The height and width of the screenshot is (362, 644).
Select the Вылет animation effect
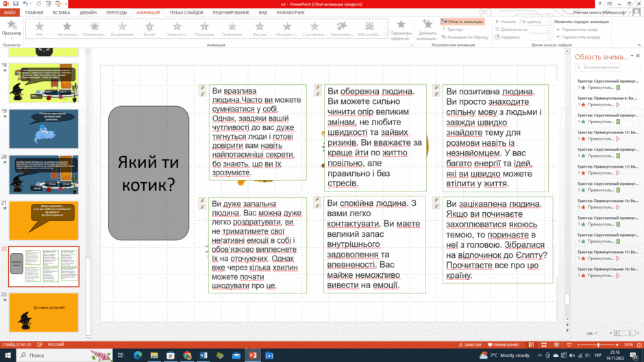coord(149,29)
